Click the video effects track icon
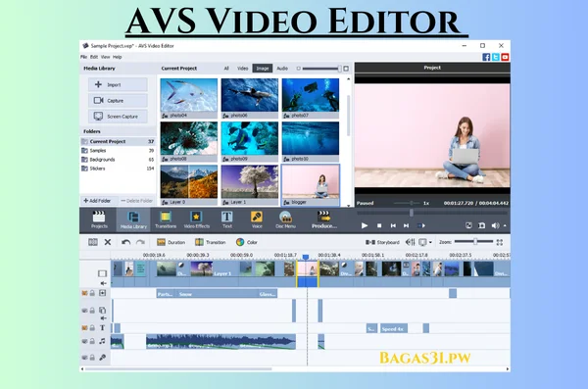This screenshot has width=588, height=389. pos(102,293)
